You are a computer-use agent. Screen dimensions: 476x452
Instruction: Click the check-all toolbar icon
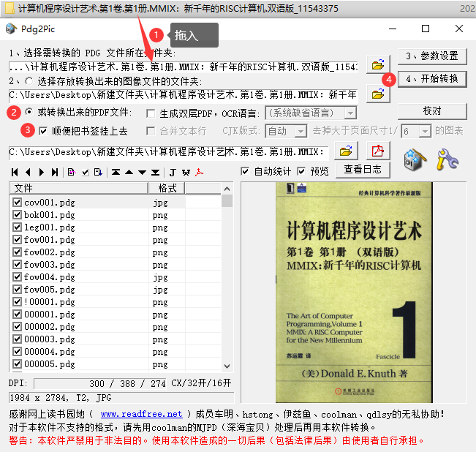pyautogui.click(x=86, y=173)
